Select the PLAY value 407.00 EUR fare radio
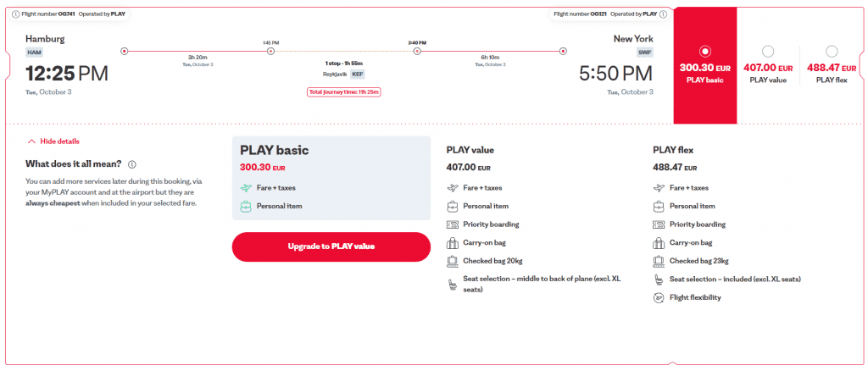Screen dimensions: 868x371 click(x=768, y=51)
